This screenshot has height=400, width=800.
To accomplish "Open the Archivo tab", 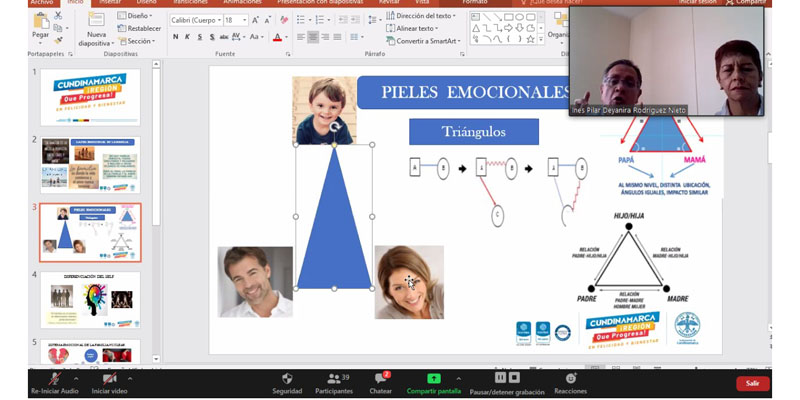I will [42, 2].
